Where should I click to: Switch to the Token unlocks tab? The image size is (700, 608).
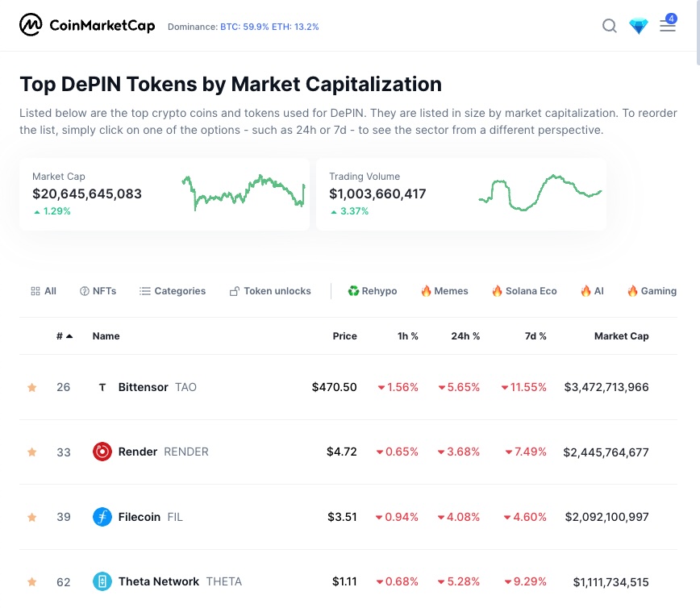coord(270,291)
